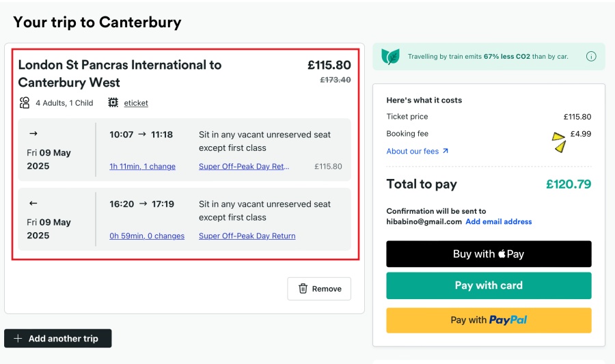The width and height of the screenshot is (615, 364).
Task: Open outbound Super Off-Peak Day Ret... ticket info
Action: 244,167
